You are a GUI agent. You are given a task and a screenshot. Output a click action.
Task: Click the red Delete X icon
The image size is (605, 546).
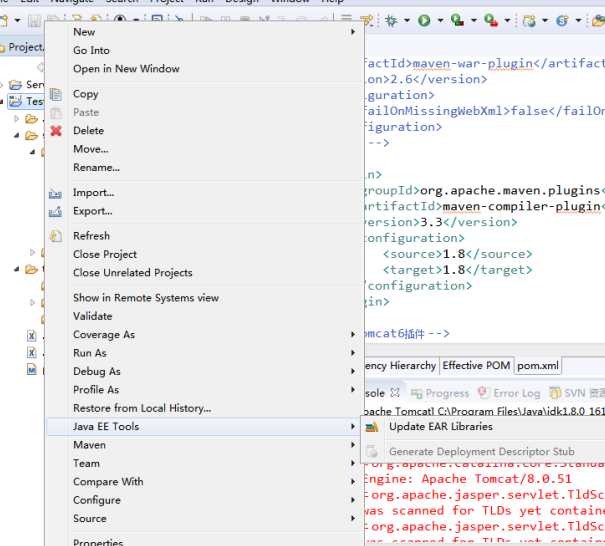56,131
